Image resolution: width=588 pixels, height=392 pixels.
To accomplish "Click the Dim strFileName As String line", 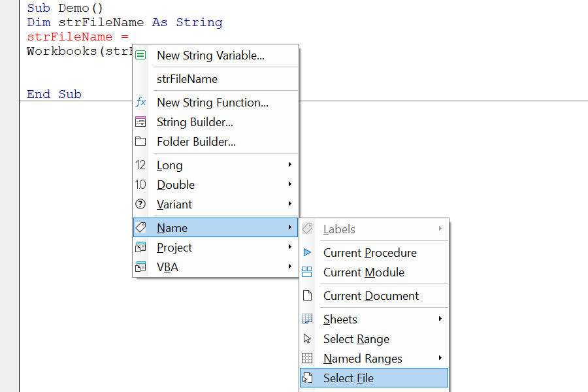I will pos(125,22).
